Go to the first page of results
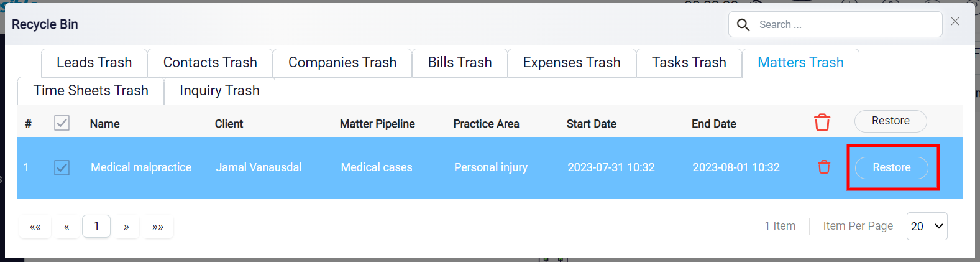Viewport: 980px width, 262px height. pyautogui.click(x=35, y=227)
